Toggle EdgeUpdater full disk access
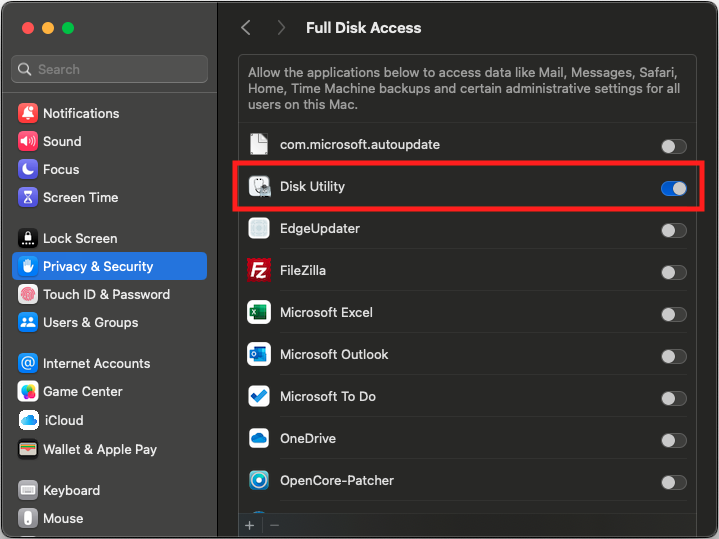The width and height of the screenshot is (719, 539). tap(674, 230)
